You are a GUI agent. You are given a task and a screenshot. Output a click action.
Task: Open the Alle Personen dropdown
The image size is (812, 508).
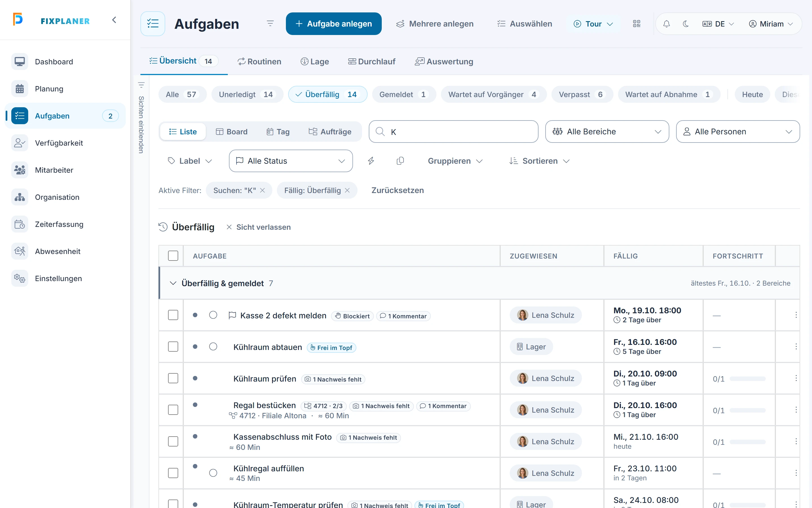(738, 132)
